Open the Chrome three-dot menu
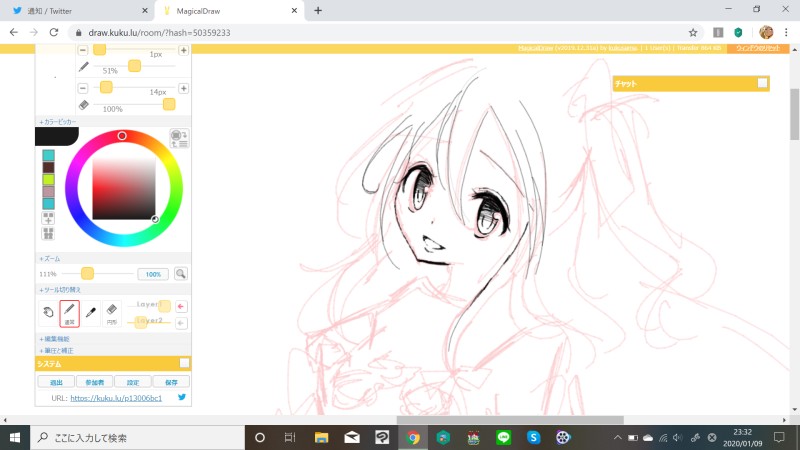 786,33
